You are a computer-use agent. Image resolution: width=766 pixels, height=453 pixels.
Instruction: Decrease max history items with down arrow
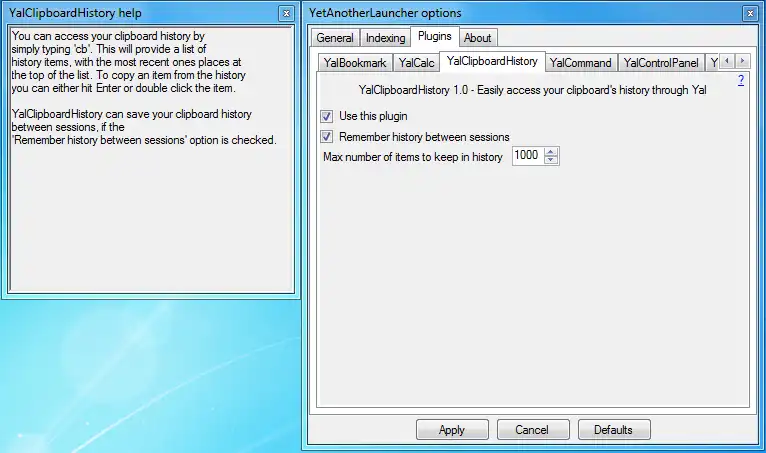click(551, 160)
